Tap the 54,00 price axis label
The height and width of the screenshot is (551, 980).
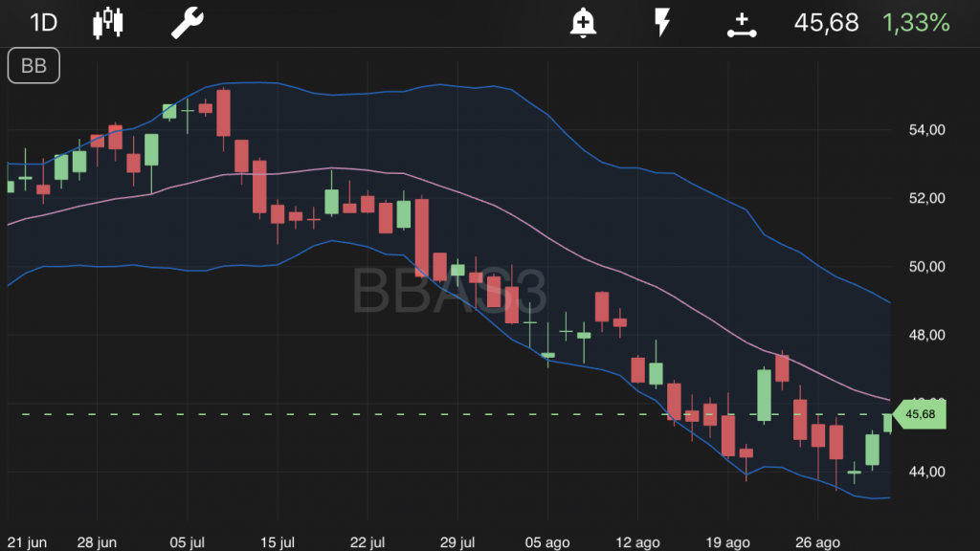pos(926,130)
